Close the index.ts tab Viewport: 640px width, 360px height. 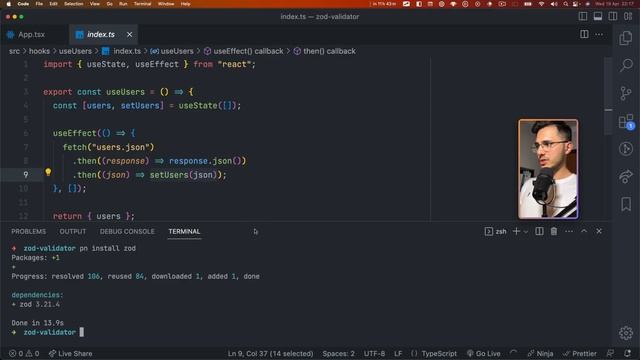click(129, 35)
